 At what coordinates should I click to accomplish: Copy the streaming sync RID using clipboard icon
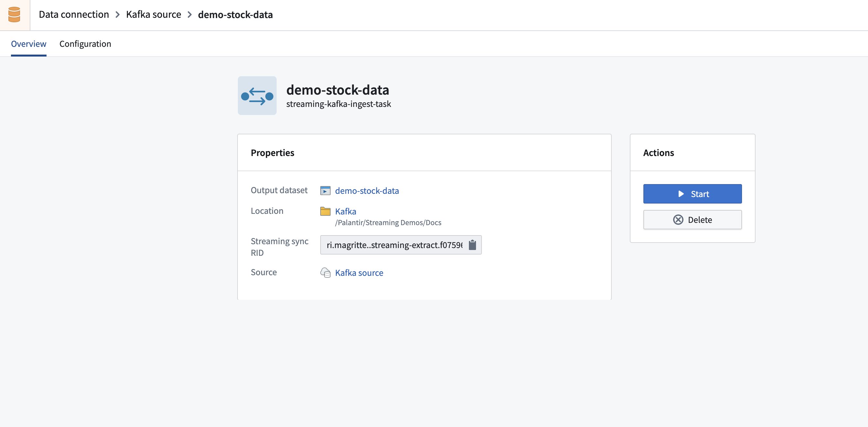tap(473, 245)
